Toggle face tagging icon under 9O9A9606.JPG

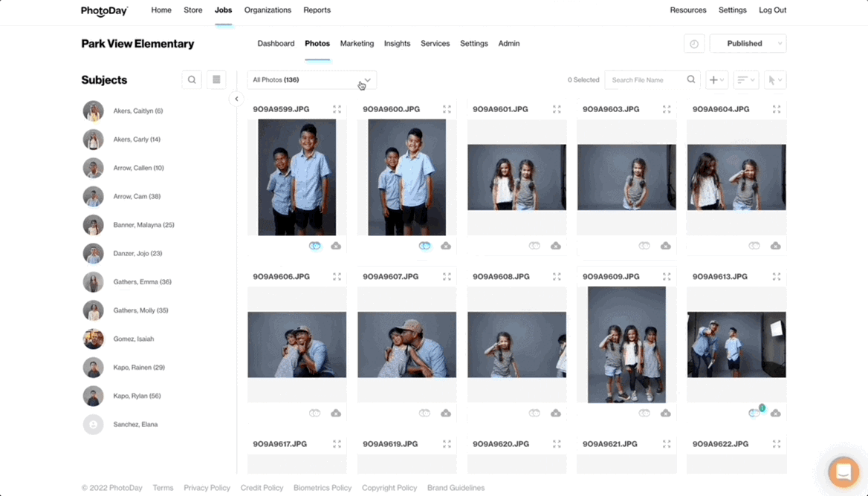tap(315, 413)
